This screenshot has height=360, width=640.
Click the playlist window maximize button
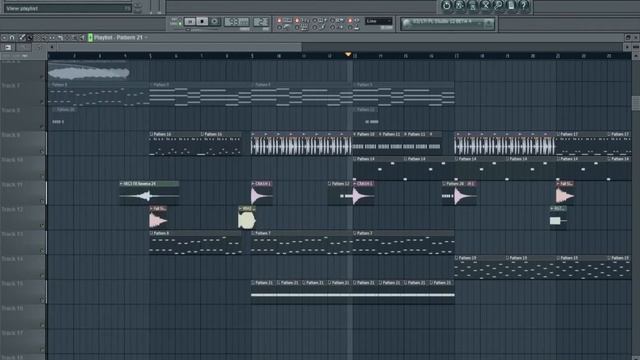(628, 38)
